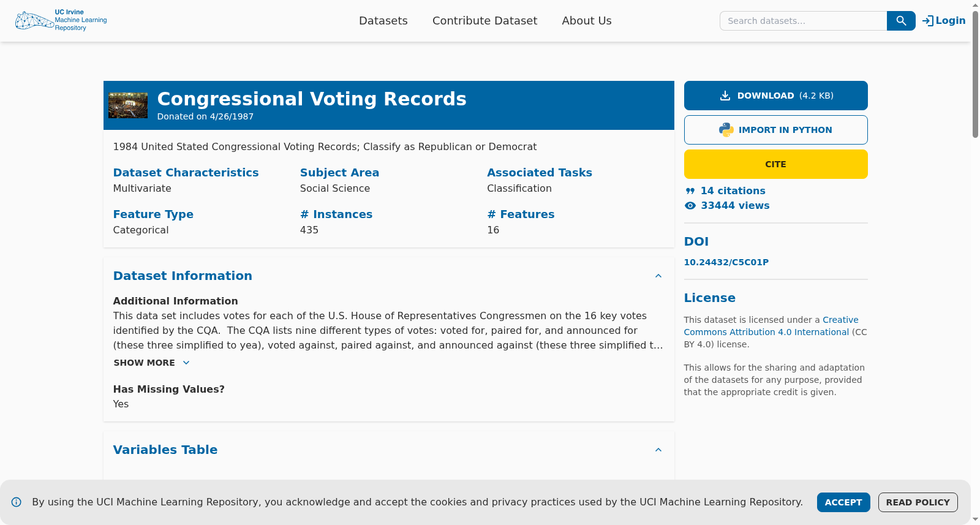Open DOI 10.24432/C5C01P link
980x525 pixels.
coord(726,262)
